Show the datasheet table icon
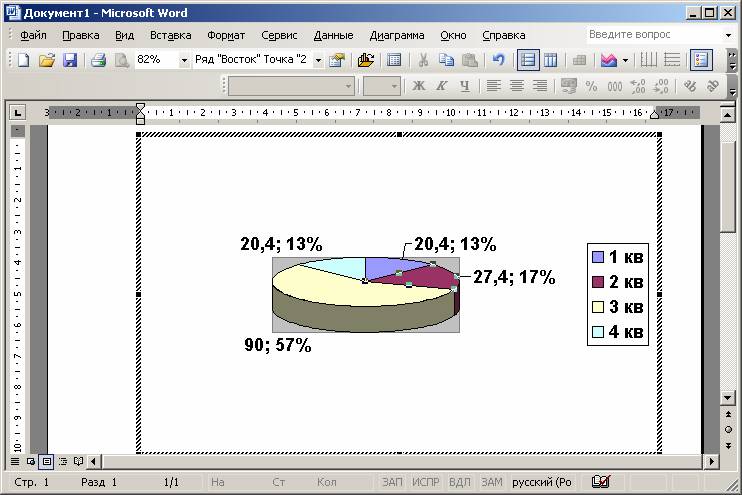 pos(394,60)
